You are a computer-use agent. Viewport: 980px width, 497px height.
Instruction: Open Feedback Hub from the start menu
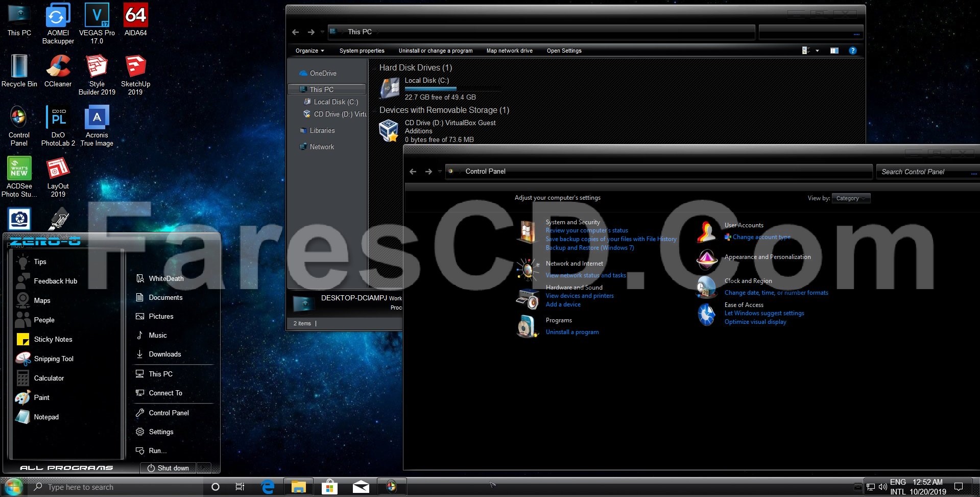coord(46,281)
